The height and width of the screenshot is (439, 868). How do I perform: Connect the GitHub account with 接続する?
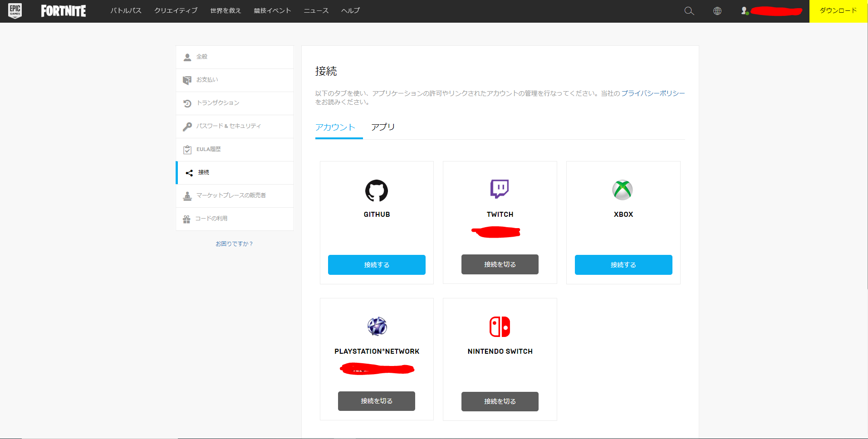[x=377, y=265]
